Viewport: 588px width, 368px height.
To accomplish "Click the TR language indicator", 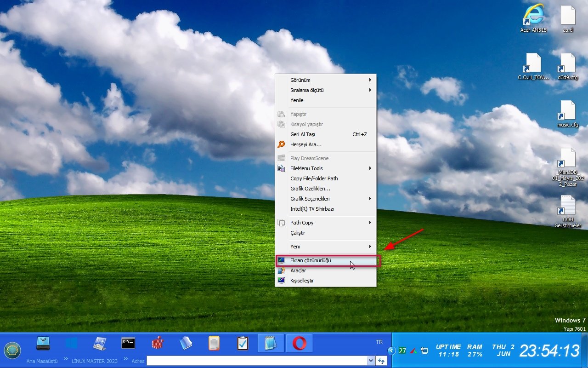I will pos(379,342).
